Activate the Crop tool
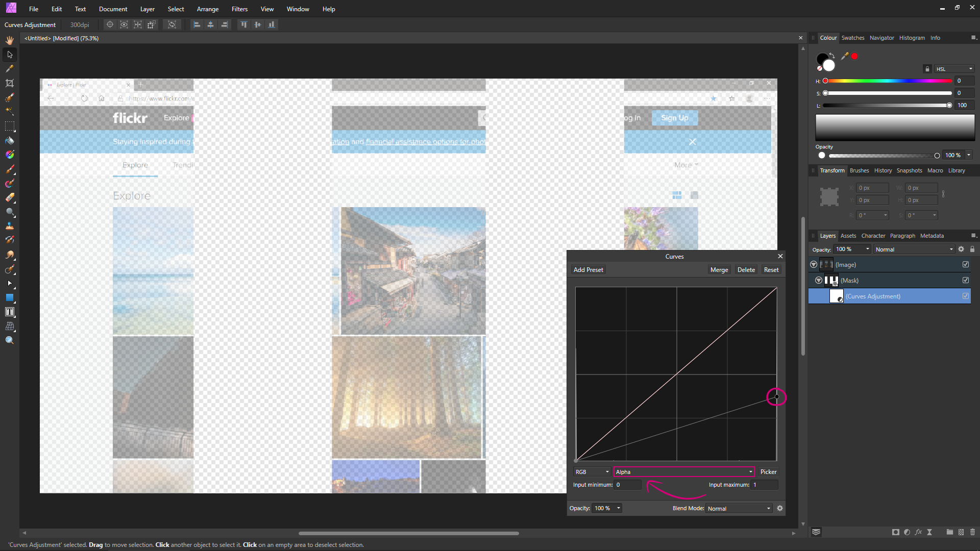Screen dimensions: 980x551 tap(9, 83)
